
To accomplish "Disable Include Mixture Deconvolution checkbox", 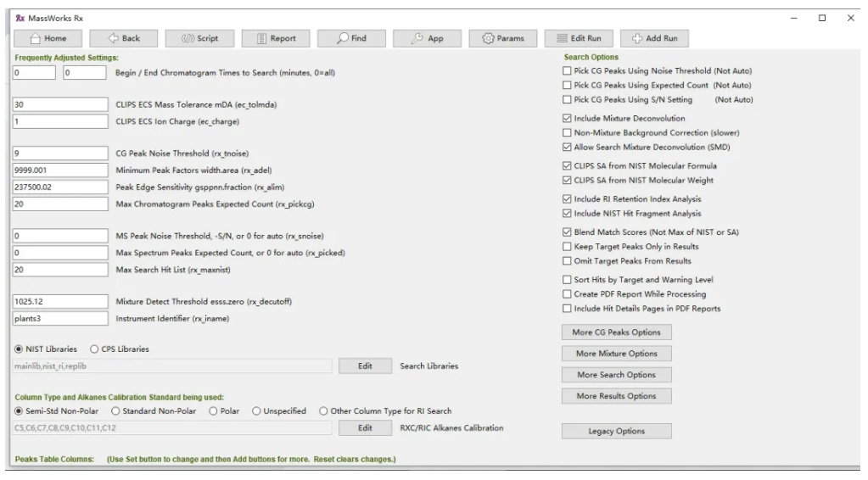I will 568,119.
